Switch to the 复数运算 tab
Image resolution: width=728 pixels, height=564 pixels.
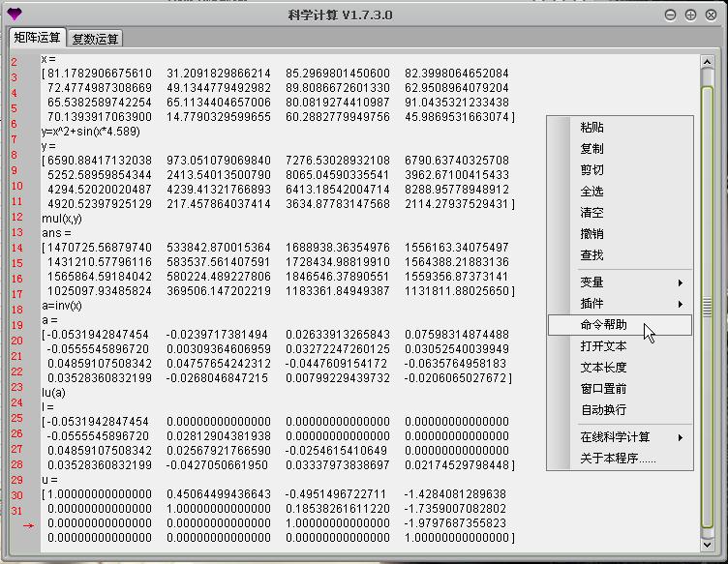(x=96, y=39)
